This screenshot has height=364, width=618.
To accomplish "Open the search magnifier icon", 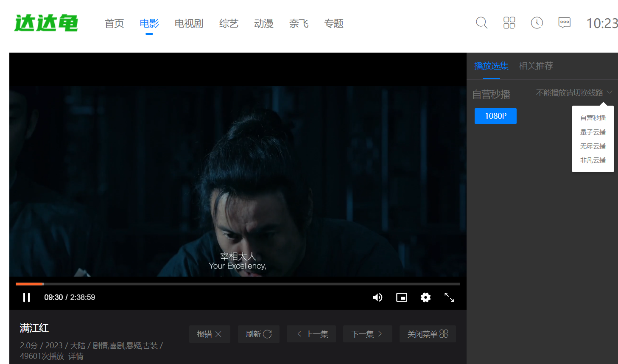I will (x=481, y=23).
